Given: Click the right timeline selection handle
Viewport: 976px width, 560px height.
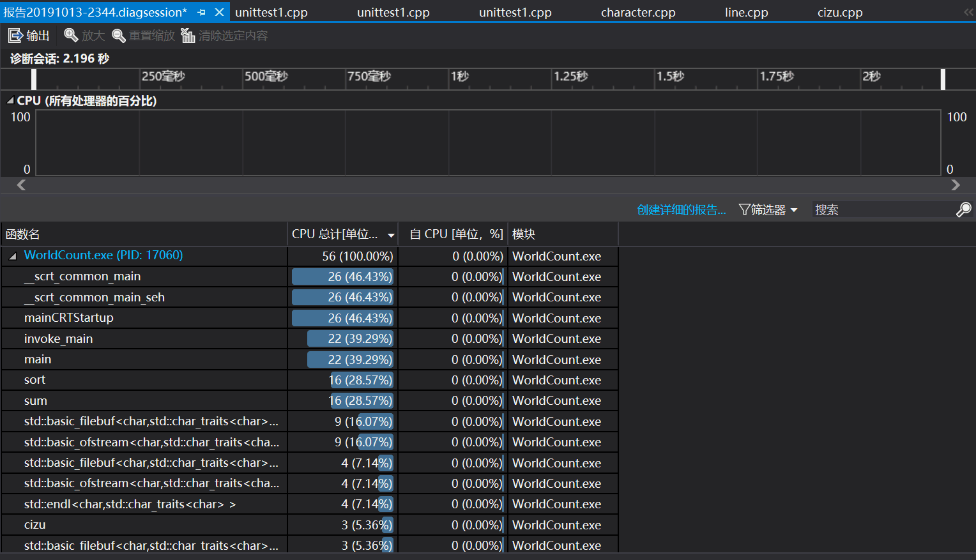Looking at the screenshot, I should 943,79.
